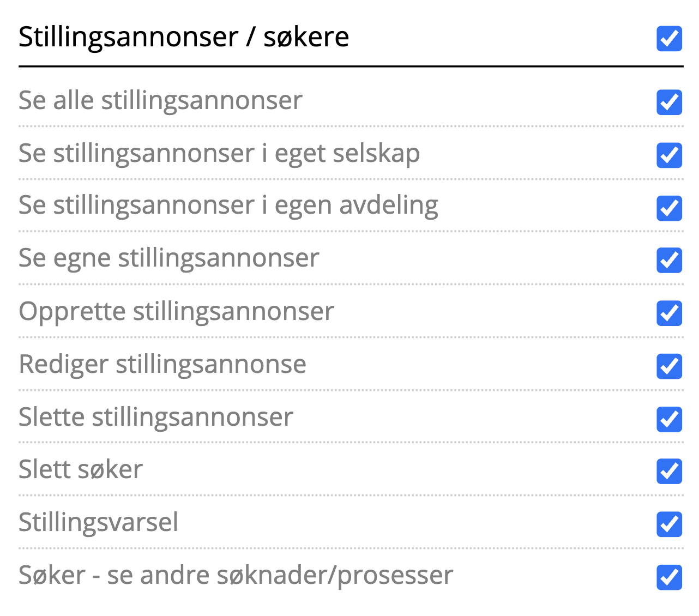Uncheck the Se egne stillingsannonser checkbox
Screen dimensions: 699x616
pyautogui.click(x=669, y=260)
